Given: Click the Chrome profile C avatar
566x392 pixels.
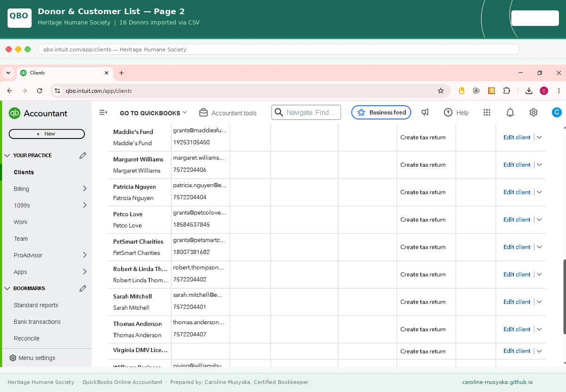Looking at the screenshot, I should [544, 90].
